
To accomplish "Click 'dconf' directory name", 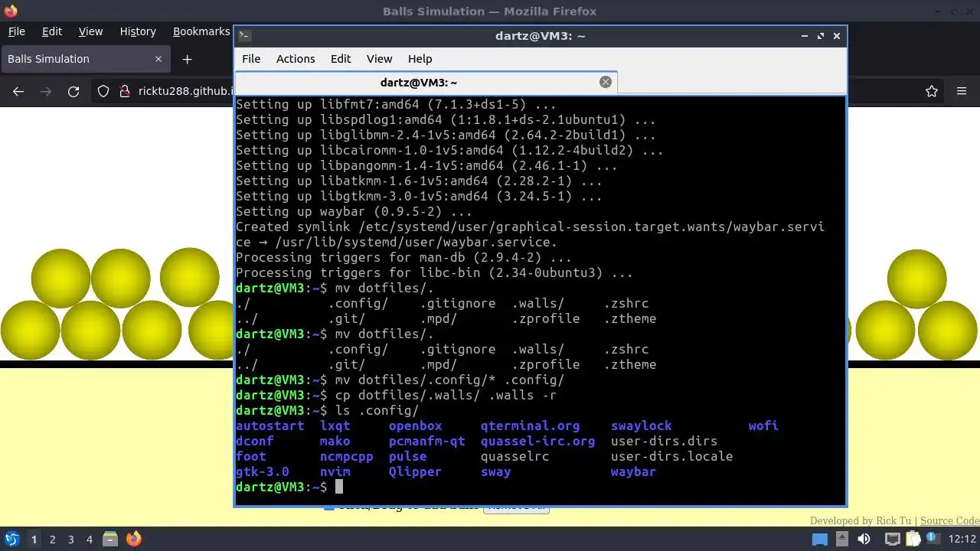I will point(254,441).
